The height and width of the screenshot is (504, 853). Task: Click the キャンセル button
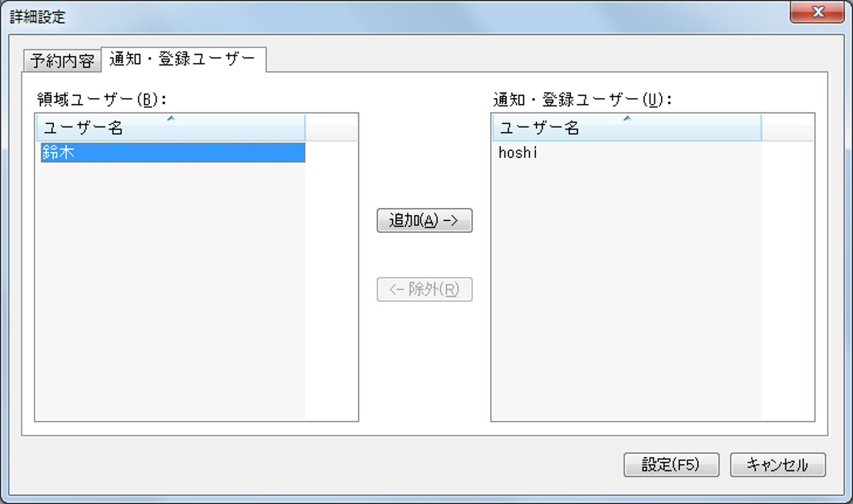coord(778,465)
